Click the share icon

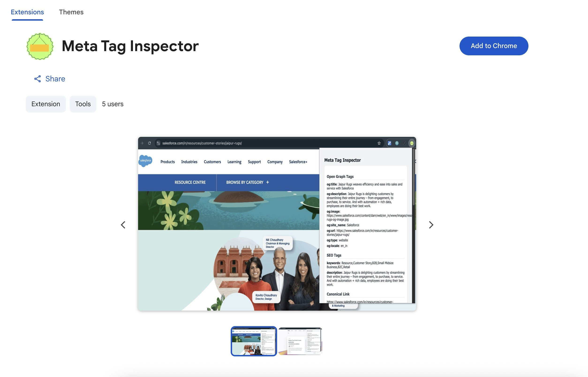38,79
